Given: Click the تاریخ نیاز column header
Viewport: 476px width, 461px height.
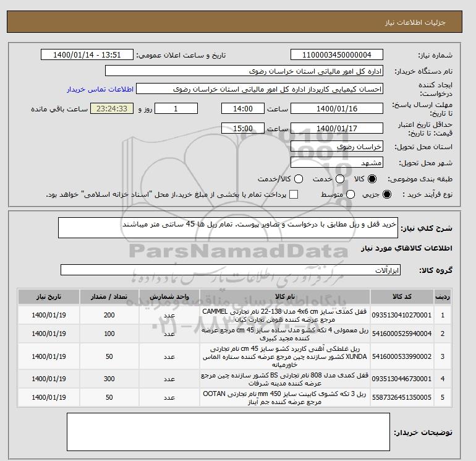Looking at the screenshot, I should [49, 296].
